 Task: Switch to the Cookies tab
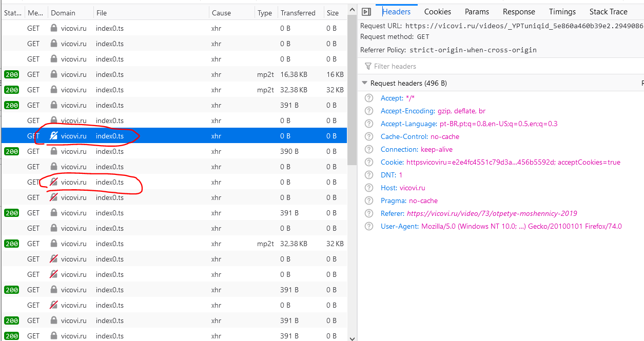[438, 12]
